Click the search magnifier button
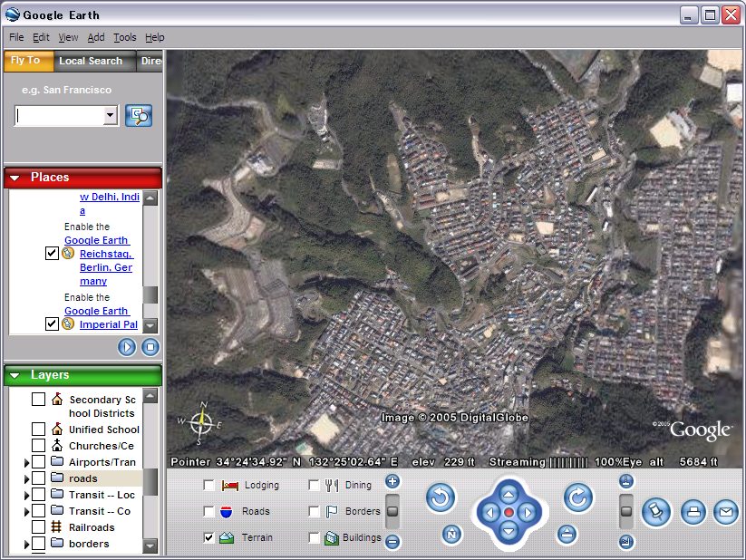Image resolution: width=746 pixels, height=560 pixels. pos(139,115)
